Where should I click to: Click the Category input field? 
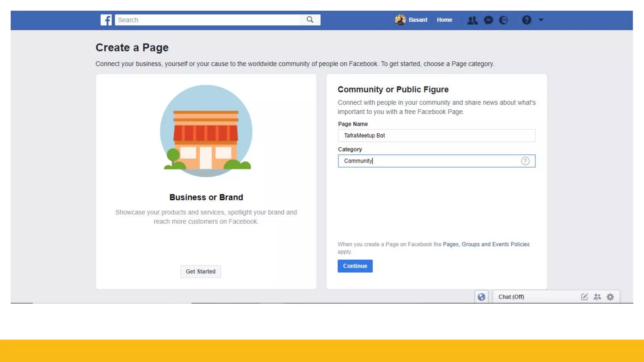(x=436, y=161)
